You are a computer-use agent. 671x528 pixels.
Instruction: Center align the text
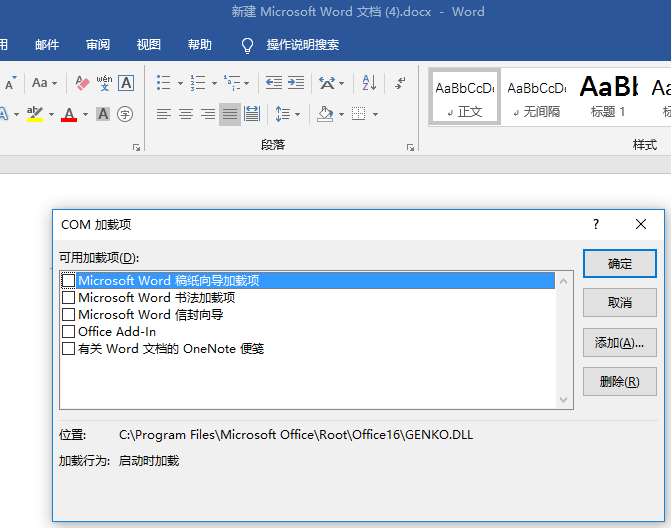click(x=186, y=114)
